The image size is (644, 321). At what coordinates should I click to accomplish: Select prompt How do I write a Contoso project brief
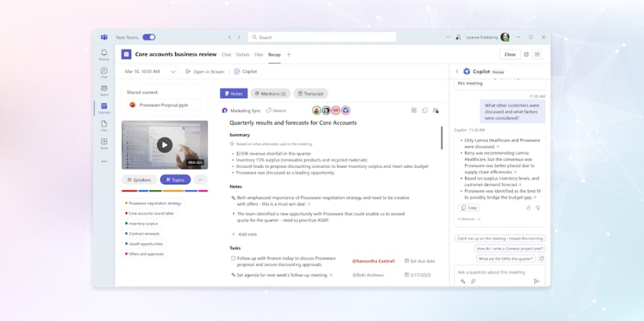[x=510, y=248]
